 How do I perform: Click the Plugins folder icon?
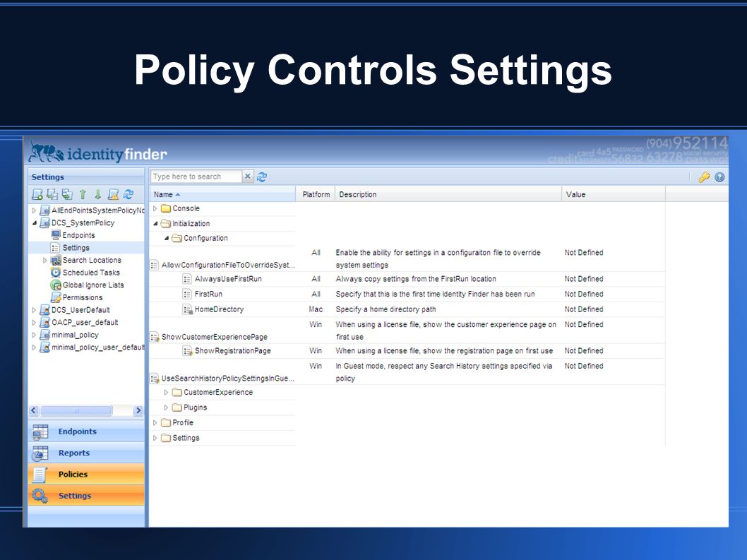click(177, 407)
